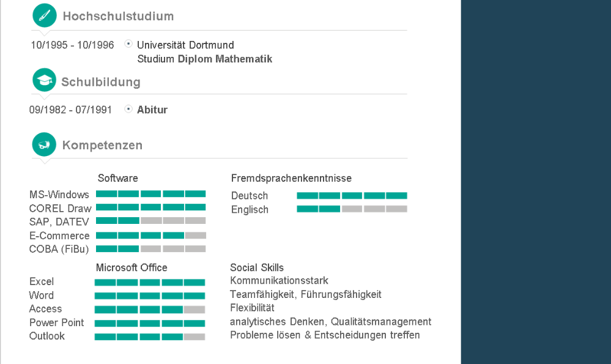The width and height of the screenshot is (611, 364).
Task: Click the Outlook skill rating bar
Action: (150, 337)
